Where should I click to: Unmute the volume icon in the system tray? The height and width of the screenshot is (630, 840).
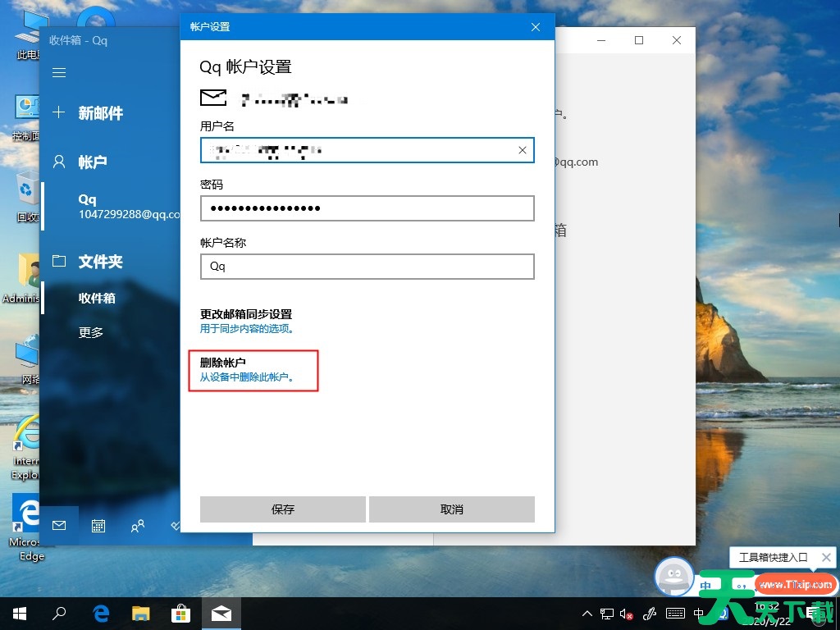[x=626, y=613]
